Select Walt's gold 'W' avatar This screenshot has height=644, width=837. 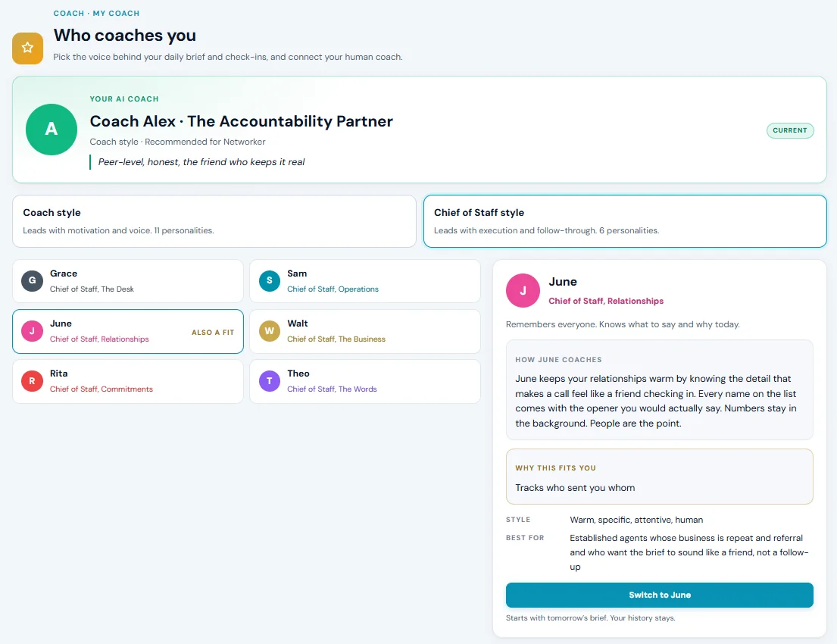[270, 331]
